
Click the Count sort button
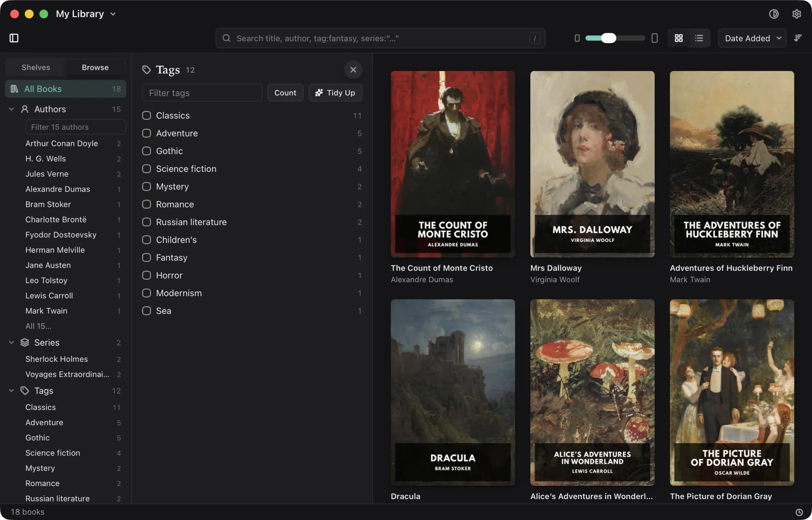(x=285, y=93)
